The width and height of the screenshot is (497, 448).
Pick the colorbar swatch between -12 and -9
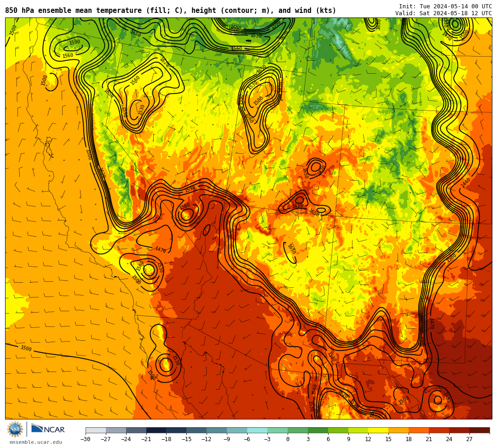click(x=217, y=430)
